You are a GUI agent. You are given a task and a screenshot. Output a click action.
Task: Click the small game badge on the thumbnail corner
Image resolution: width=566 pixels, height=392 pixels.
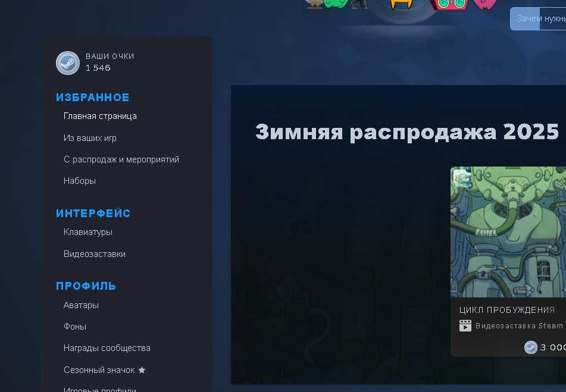point(462,178)
